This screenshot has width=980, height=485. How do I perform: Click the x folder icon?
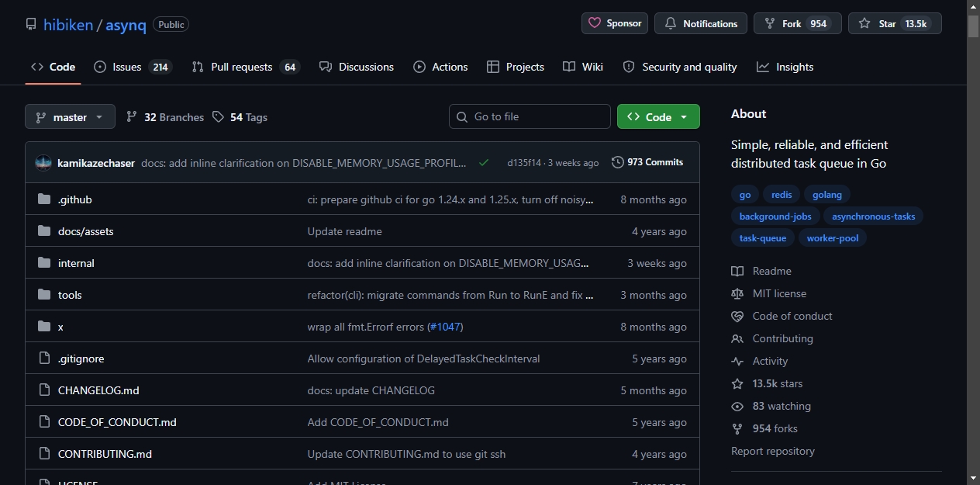44,327
